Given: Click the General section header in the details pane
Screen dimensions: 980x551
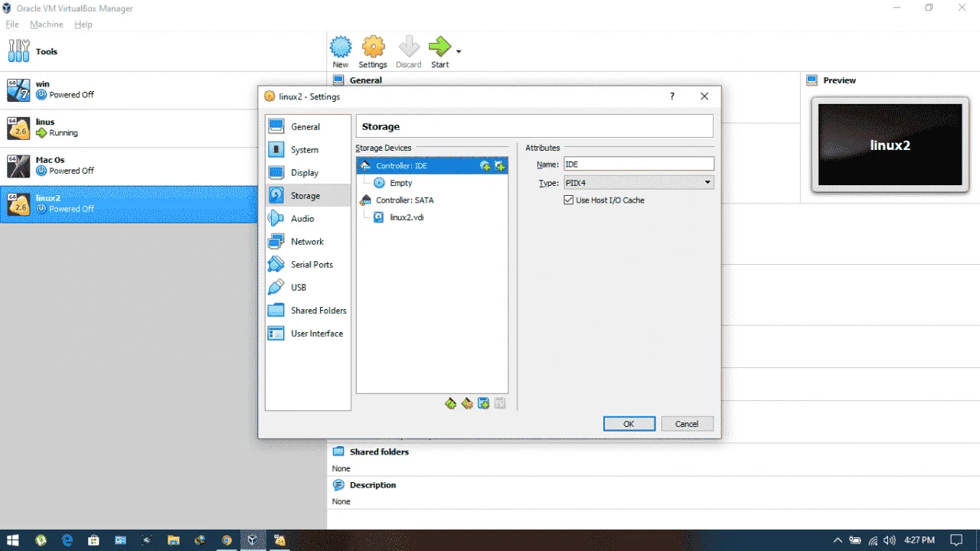Looking at the screenshot, I should click(x=366, y=80).
